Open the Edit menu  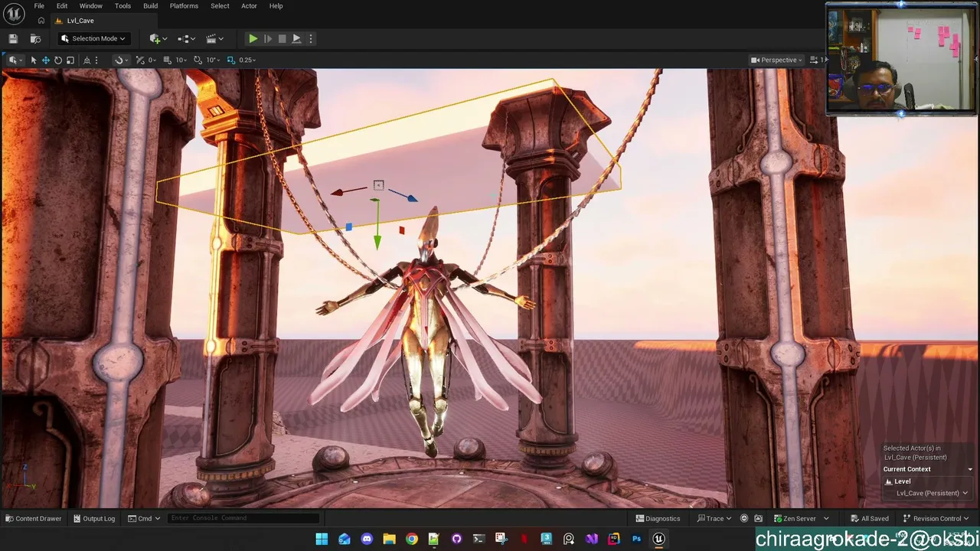tap(62, 6)
